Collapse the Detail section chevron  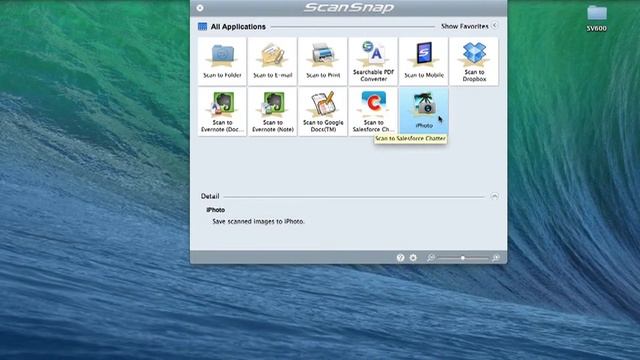point(494,196)
